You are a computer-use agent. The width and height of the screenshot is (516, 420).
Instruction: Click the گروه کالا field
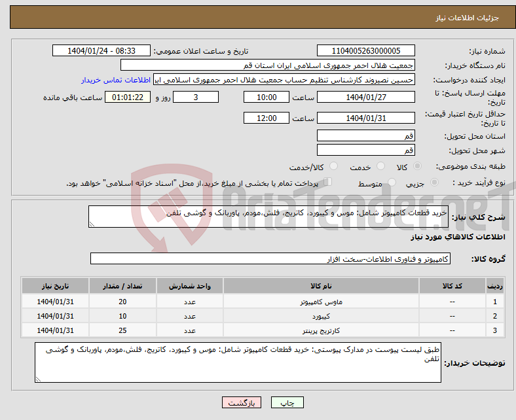(270, 258)
